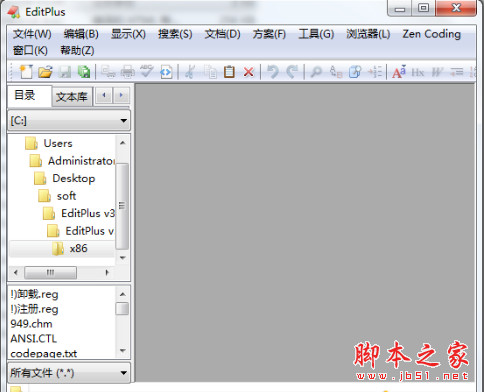Click the Save floppy disk icon
The width and height of the screenshot is (485, 392).
[65, 72]
